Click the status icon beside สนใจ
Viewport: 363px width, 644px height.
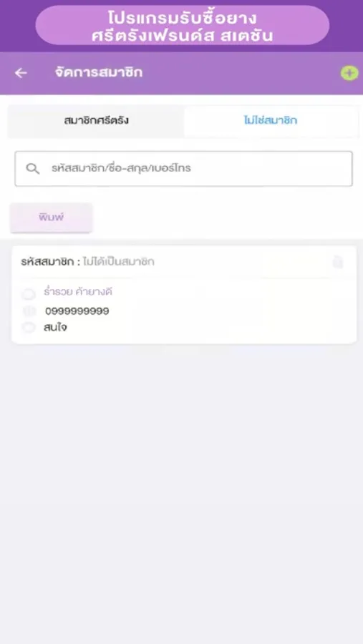click(x=29, y=327)
